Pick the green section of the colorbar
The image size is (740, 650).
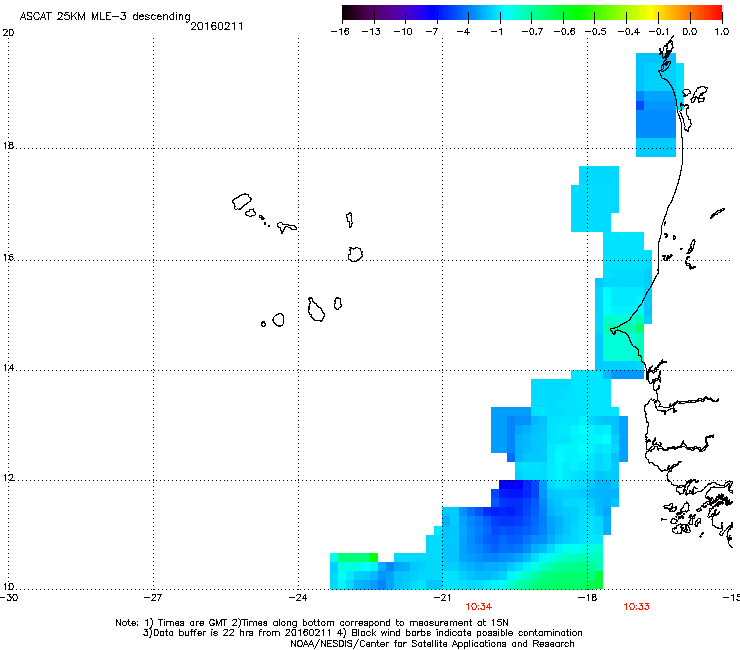pos(580,13)
